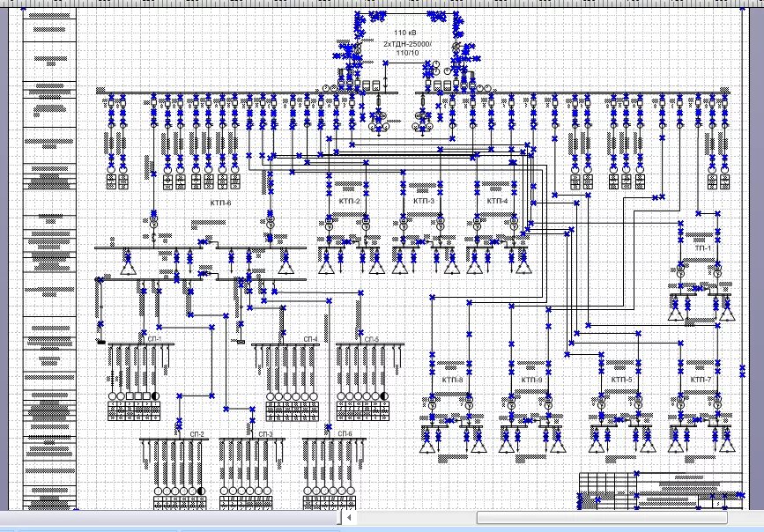Click the КТП-5 label
Viewport: 764px width, 532px height.
coord(622,380)
